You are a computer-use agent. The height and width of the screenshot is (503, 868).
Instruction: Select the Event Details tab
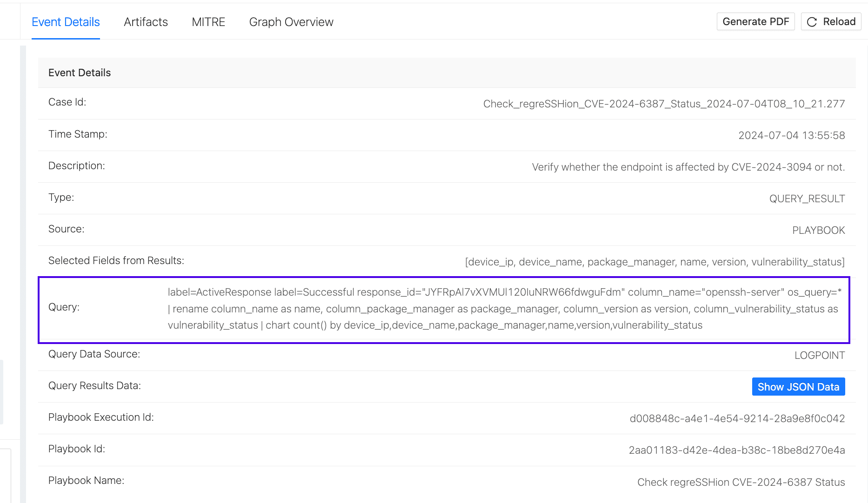[66, 22]
